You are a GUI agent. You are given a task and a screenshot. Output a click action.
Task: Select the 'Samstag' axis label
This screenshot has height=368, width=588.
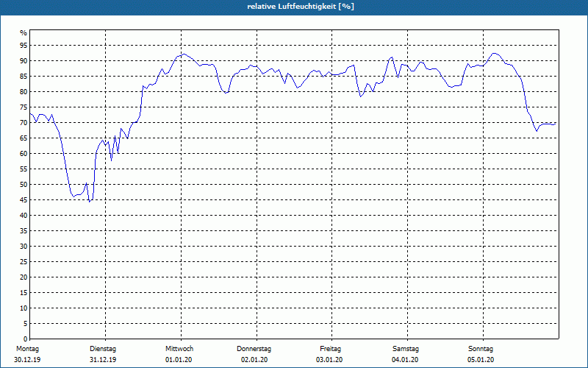coord(406,349)
